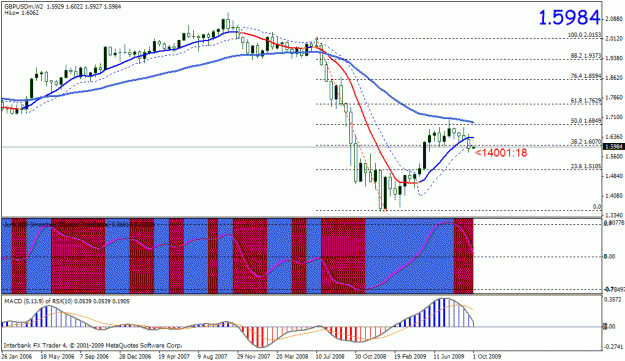This screenshot has width=625, height=361.
Task: Select the 100.0 2.0153 Fibonacci level label
Action: point(584,35)
